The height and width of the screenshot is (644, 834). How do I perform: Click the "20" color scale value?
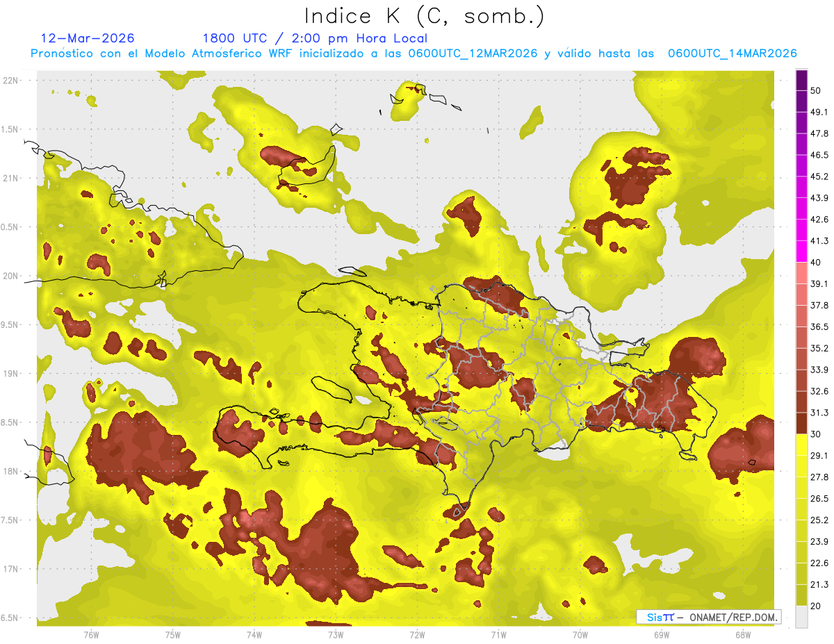[x=816, y=606]
